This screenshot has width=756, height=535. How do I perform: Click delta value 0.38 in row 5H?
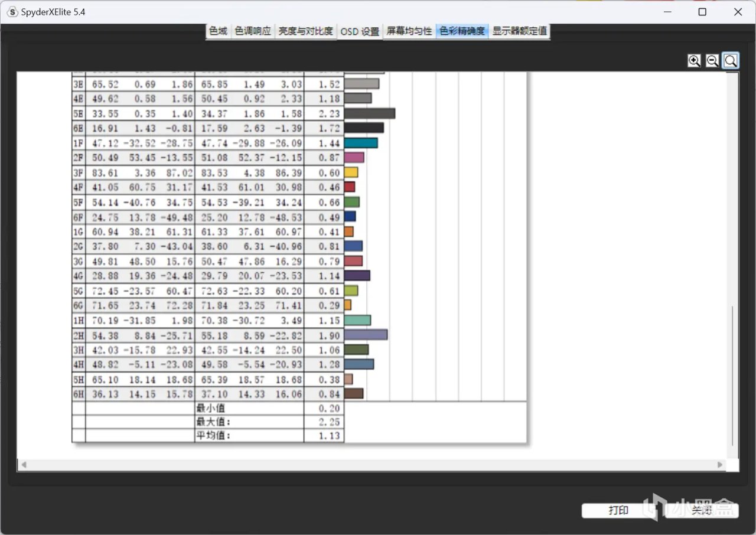pyautogui.click(x=328, y=379)
